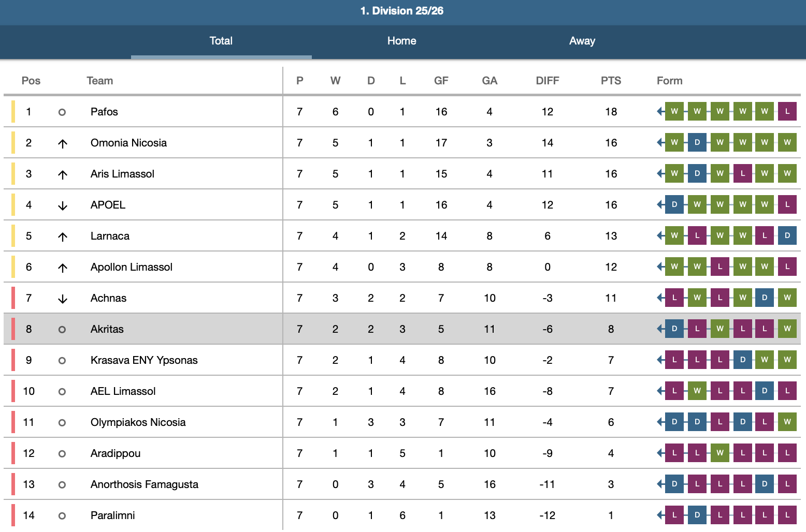Click the down arrow icon next to Achnas
This screenshot has height=532, width=806.
[63, 299]
